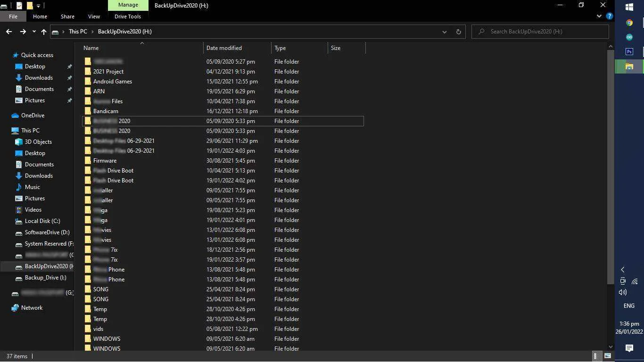Select OneDrive cloud icon in sidebar
644x362 pixels.
coord(15,115)
